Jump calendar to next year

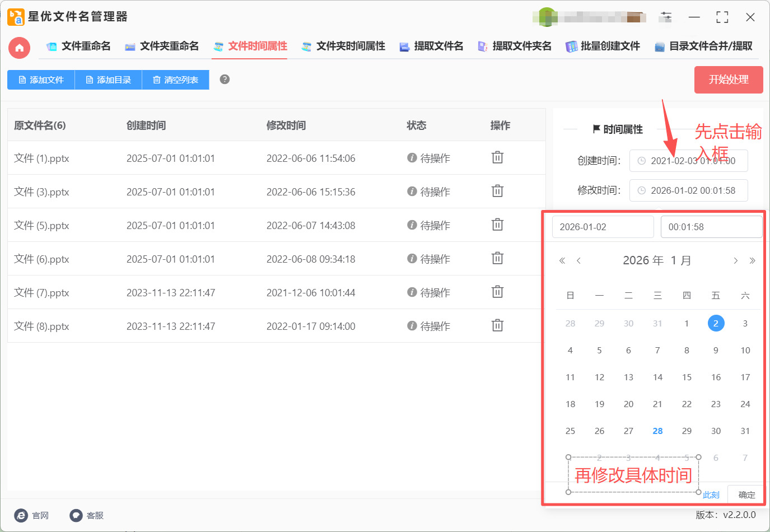[752, 260]
